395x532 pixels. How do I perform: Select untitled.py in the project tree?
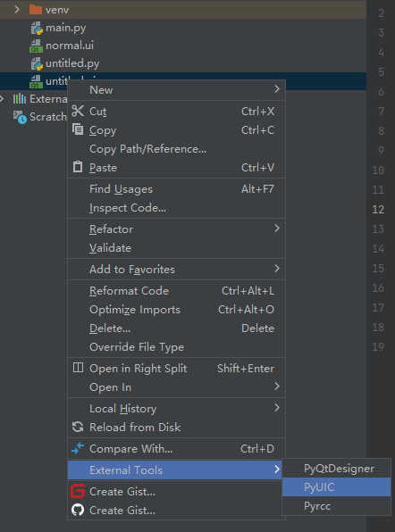click(x=72, y=63)
